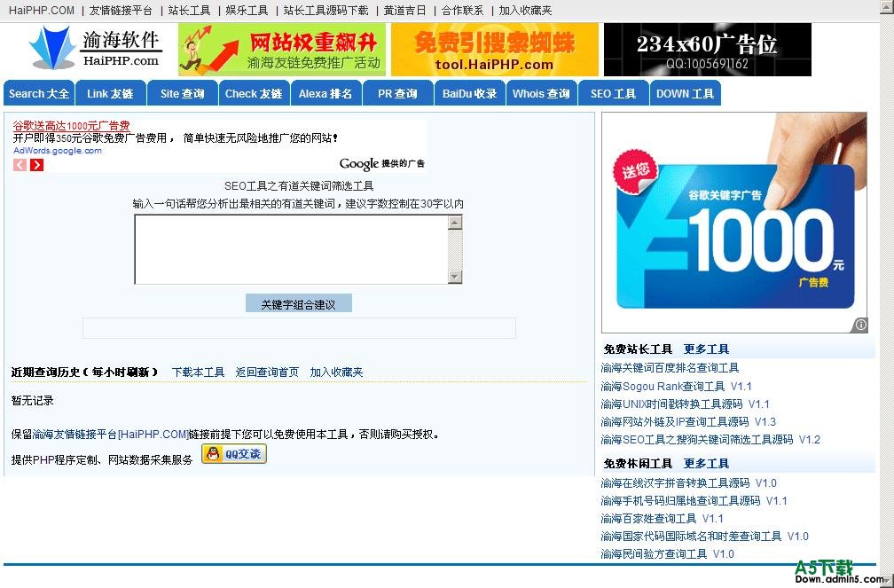Click the red next-ad arrow icon
Viewport: 894px width, 588px height.
[x=36, y=165]
